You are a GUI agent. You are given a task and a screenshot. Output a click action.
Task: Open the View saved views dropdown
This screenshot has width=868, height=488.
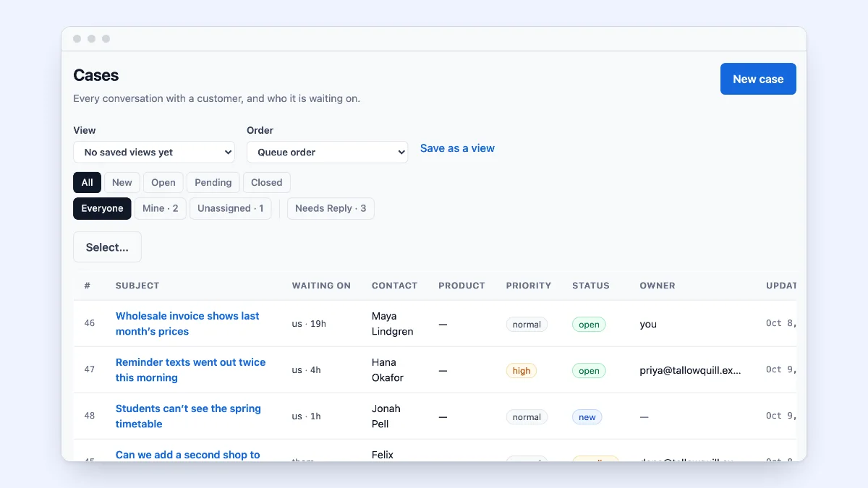click(154, 152)
